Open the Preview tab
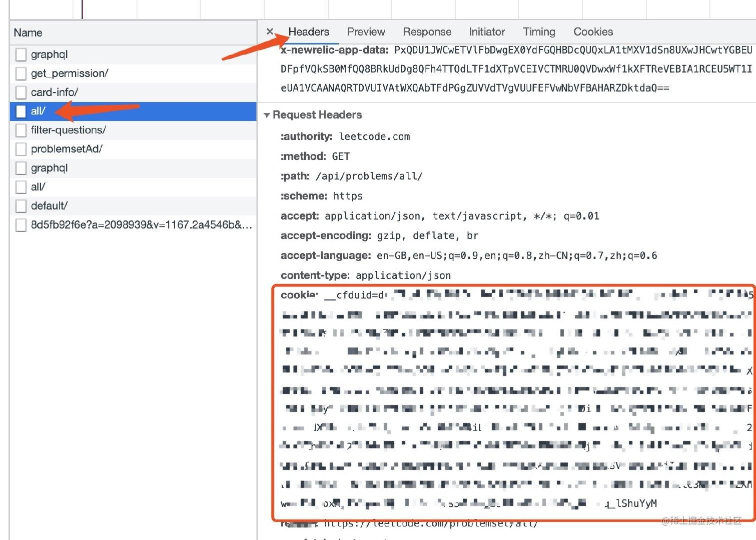756x540 pixels. (366, 32)
